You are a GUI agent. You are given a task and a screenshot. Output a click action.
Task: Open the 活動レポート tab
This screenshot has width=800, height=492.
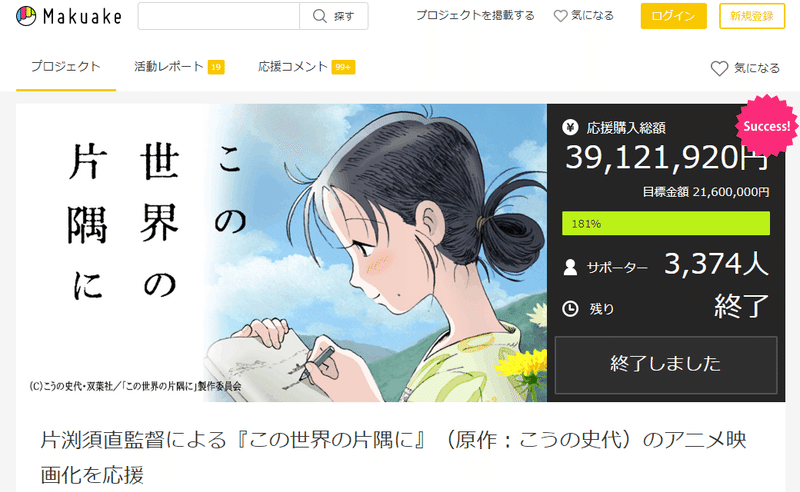click(x=168, y=66)
